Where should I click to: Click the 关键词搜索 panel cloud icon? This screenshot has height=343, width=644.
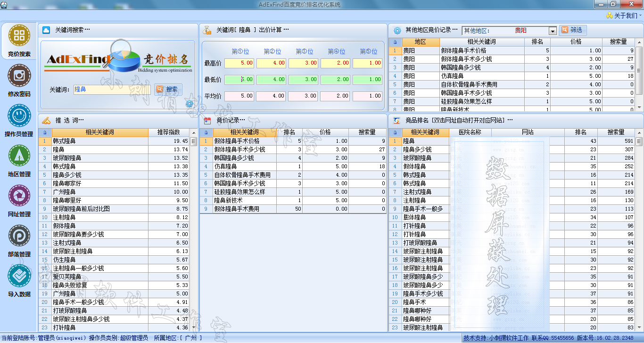pyautogui.click(x=46, y=30)
